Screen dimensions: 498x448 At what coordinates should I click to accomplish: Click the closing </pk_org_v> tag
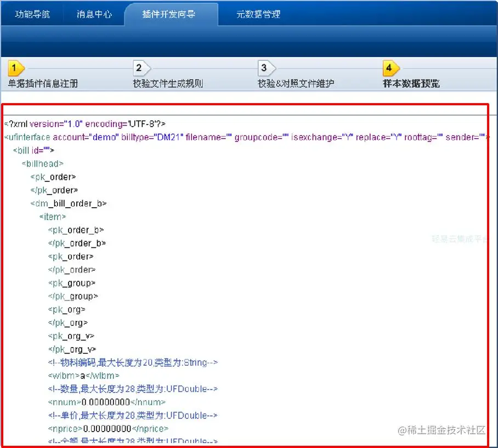[x=72, y=349]
